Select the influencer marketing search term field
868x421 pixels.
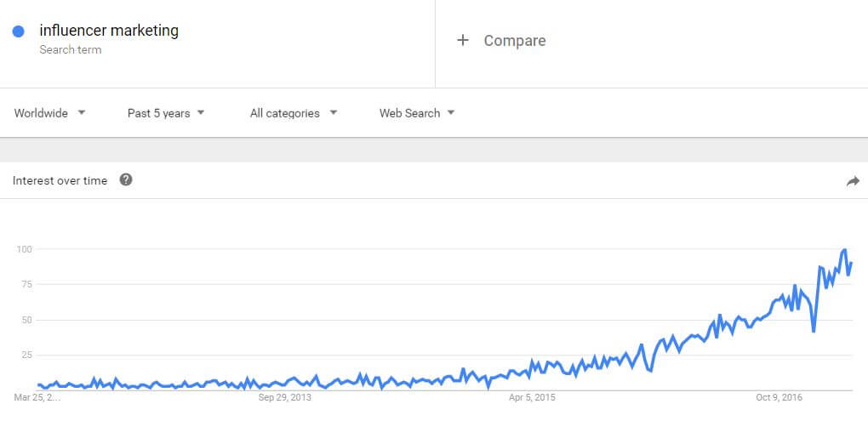click(218, 40)
